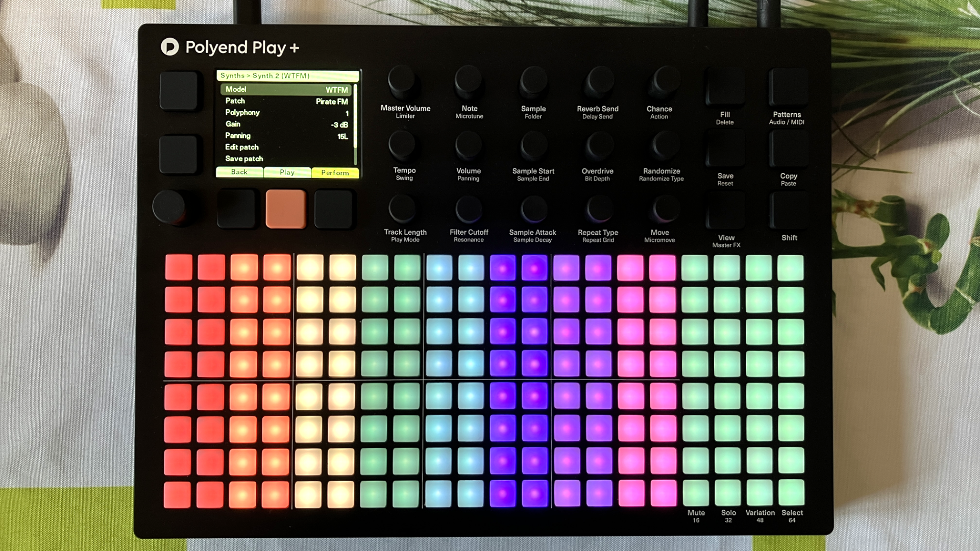Image resolution: width=980 pixels, height=551 pixels.
Task: Switch to the Perform tab
Action: pyautogui.click(x=334, y=172)
